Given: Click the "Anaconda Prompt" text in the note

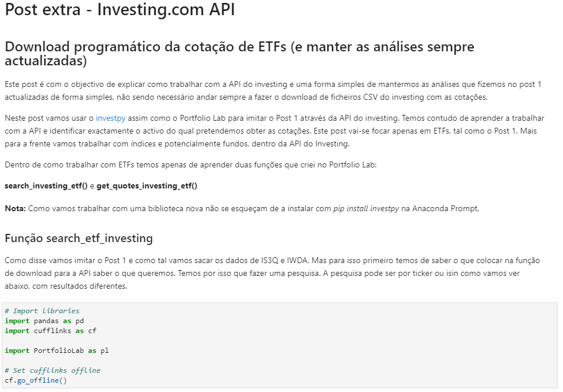Looking at the screenshot, I should click(447, 208).
